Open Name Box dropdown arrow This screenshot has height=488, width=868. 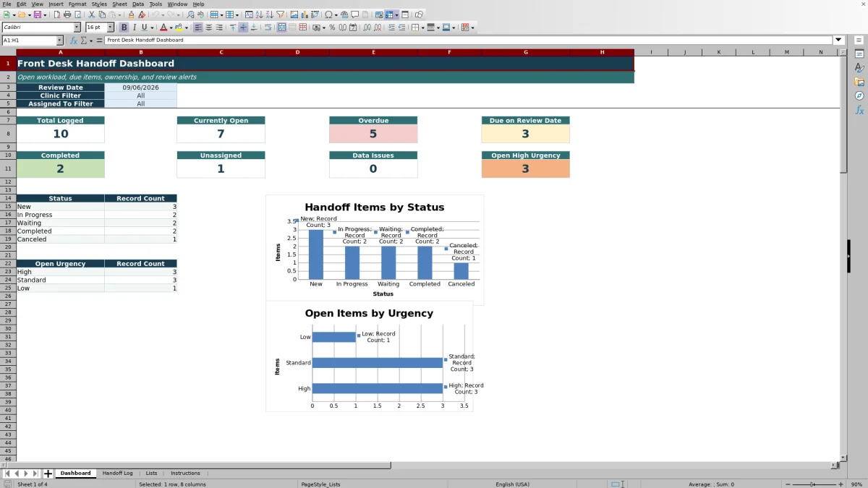tap(59, 40)
